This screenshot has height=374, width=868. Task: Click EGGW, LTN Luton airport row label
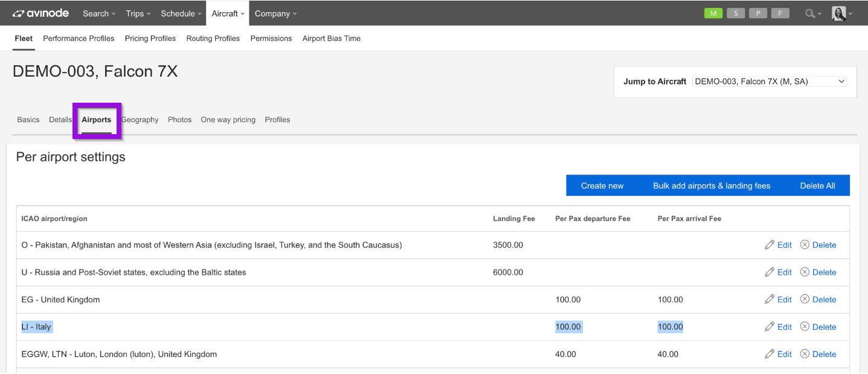point(119,354)
